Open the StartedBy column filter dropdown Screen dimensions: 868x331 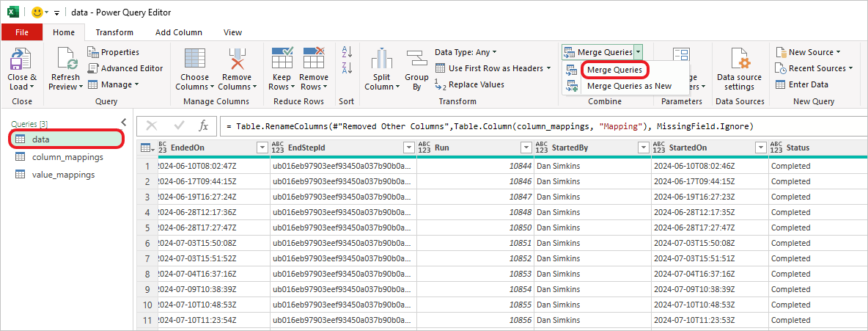[643, 148]
